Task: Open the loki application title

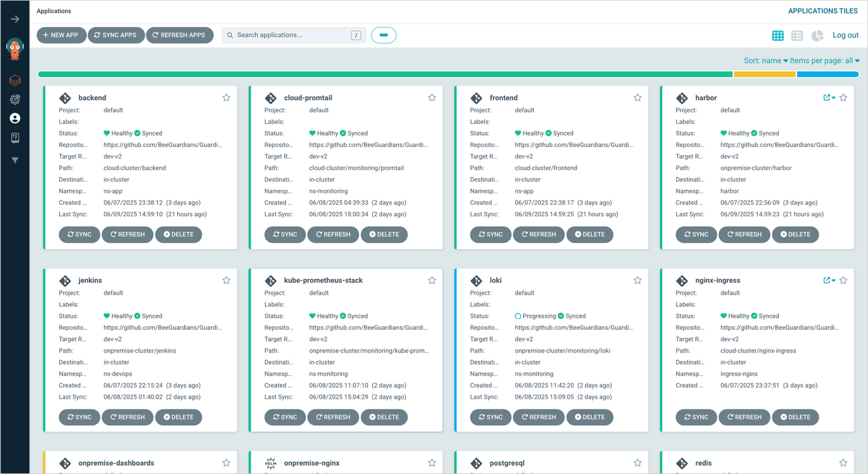Action: point(495,281)
